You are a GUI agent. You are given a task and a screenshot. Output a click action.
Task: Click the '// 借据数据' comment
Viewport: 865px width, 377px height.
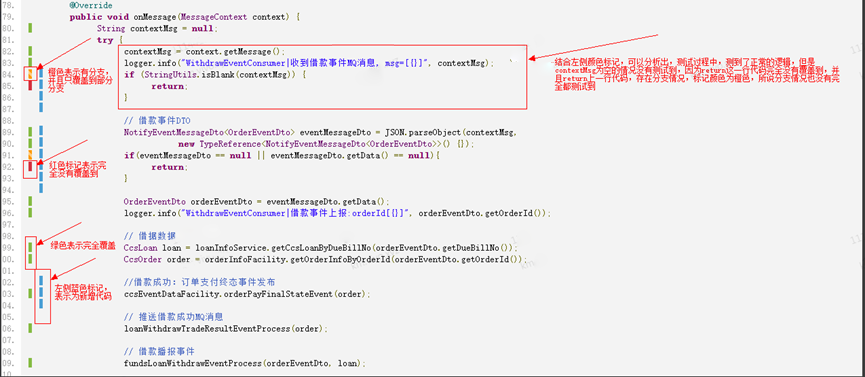150,236
